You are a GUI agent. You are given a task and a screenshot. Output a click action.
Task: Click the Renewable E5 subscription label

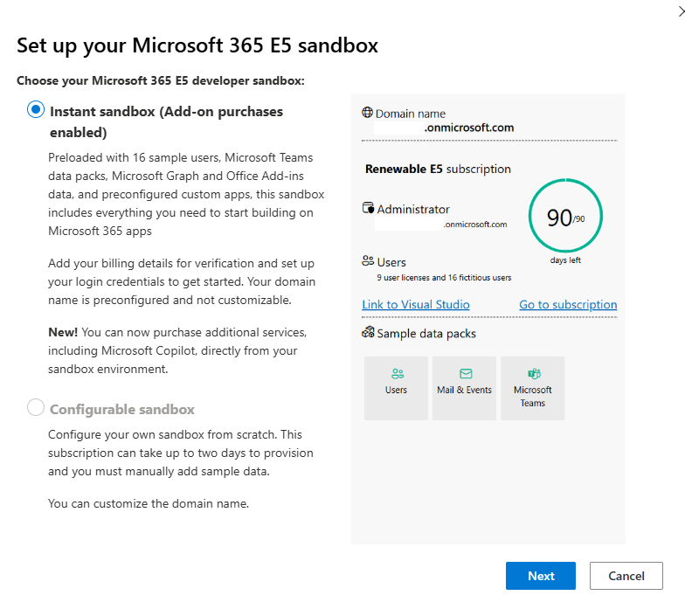click(438, 170)
